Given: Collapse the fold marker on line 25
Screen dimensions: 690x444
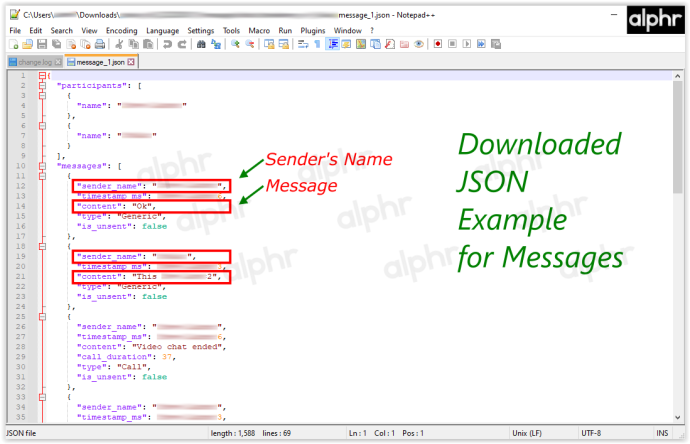Looking at the screenshot, I should click(x=42, y=316).
